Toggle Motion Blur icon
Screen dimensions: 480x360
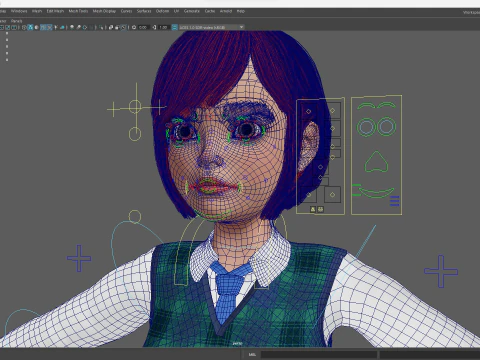79,27
